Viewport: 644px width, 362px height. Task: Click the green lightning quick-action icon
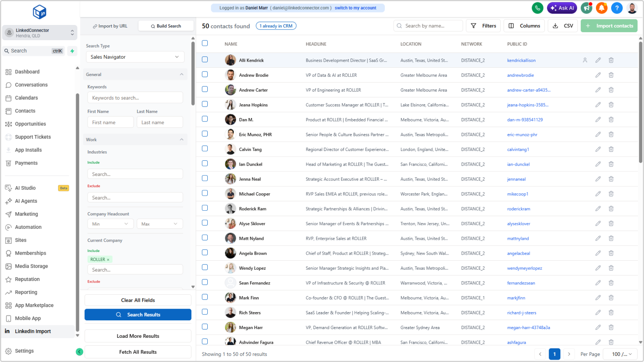coord(72,51)
